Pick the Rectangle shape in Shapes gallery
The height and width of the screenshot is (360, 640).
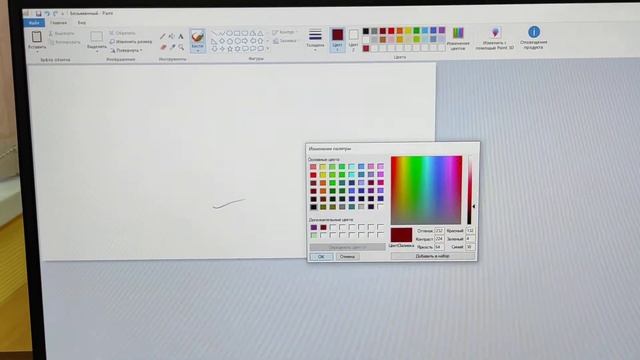point(237,33)
